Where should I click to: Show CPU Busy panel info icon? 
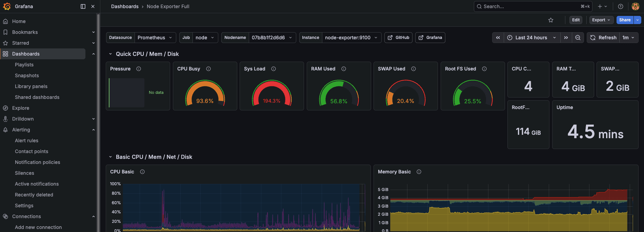point(208,69)
